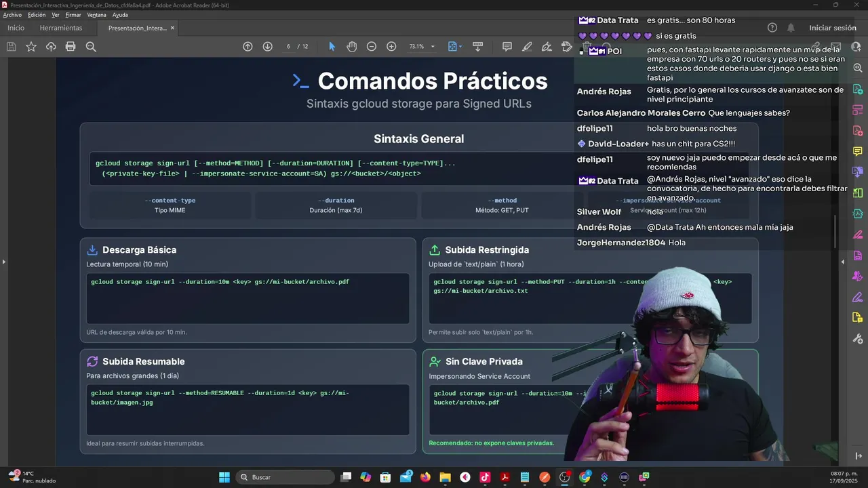Viewport: 868px width, 488px height.
Task: Switch to the Inicio tab
Action: (16, 28)
